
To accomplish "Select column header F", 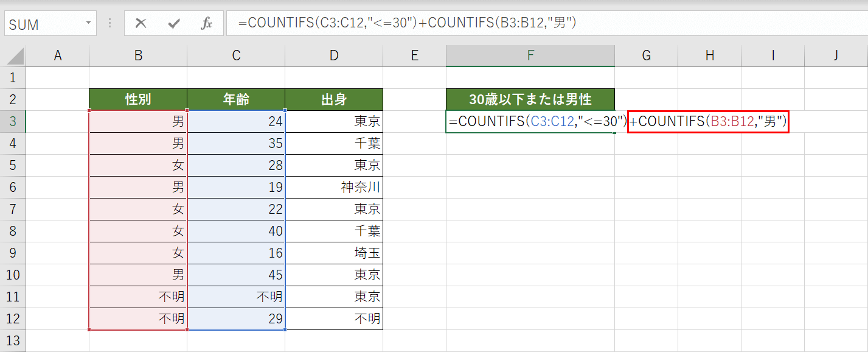I will (530, 55).
